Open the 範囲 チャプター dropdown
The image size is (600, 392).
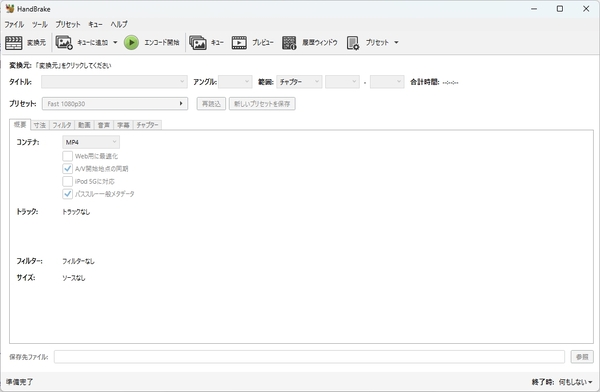(299, 82)
